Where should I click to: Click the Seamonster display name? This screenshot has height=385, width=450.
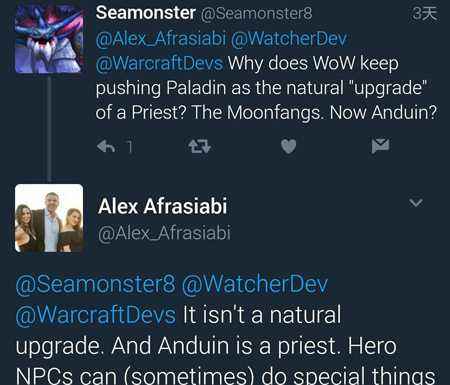pyautogui.click(x=146, y=13)
